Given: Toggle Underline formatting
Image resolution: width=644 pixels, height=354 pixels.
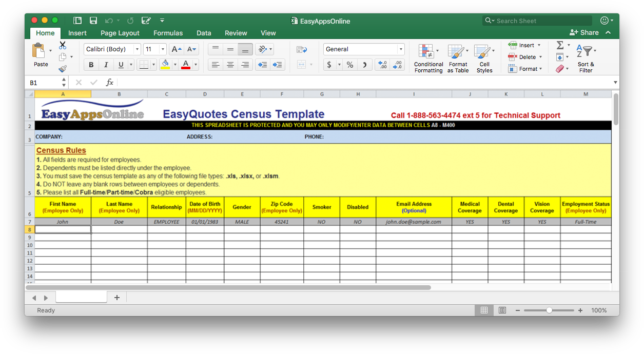Looking at the screenshot, I should tap(121, 65).
